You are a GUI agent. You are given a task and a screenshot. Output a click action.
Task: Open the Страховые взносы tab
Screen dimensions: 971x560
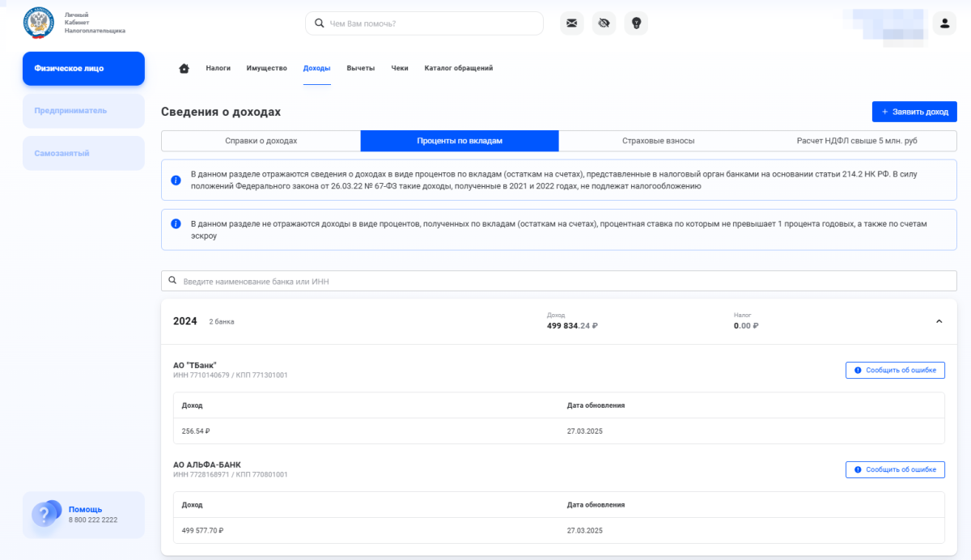pos(658,141)
